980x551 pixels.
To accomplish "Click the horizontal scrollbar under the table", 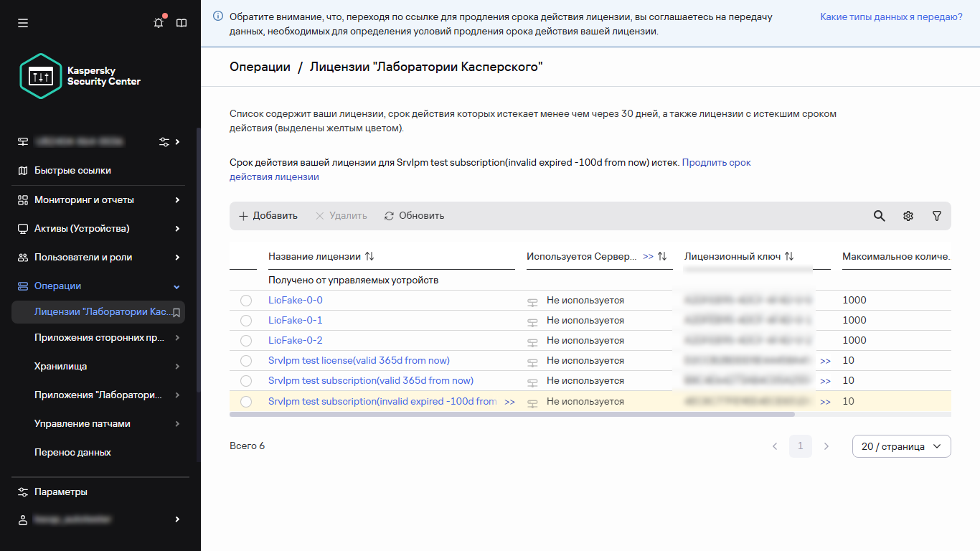I will pyautogui.click(x=512, y=414).
